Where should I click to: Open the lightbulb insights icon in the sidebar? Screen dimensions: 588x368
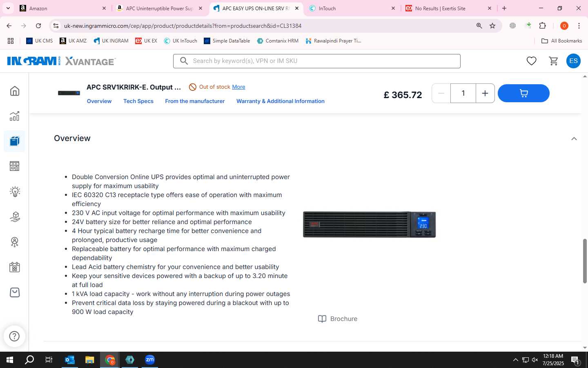[15, 191]
